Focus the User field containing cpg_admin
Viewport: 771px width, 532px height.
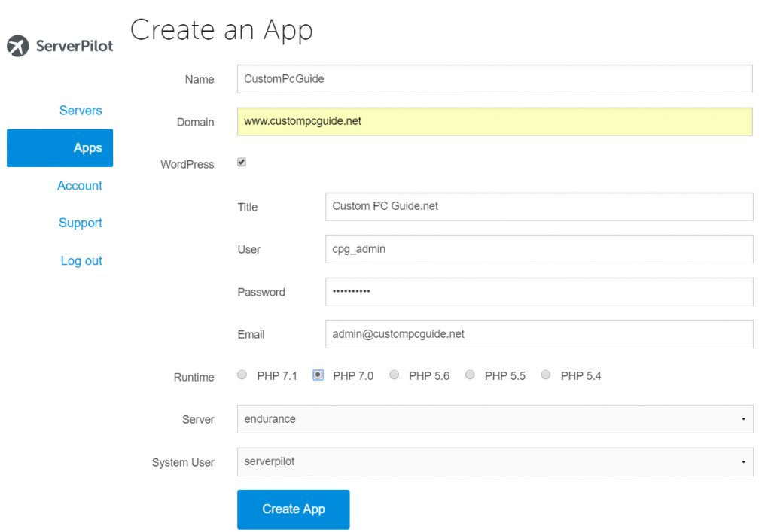539,249
